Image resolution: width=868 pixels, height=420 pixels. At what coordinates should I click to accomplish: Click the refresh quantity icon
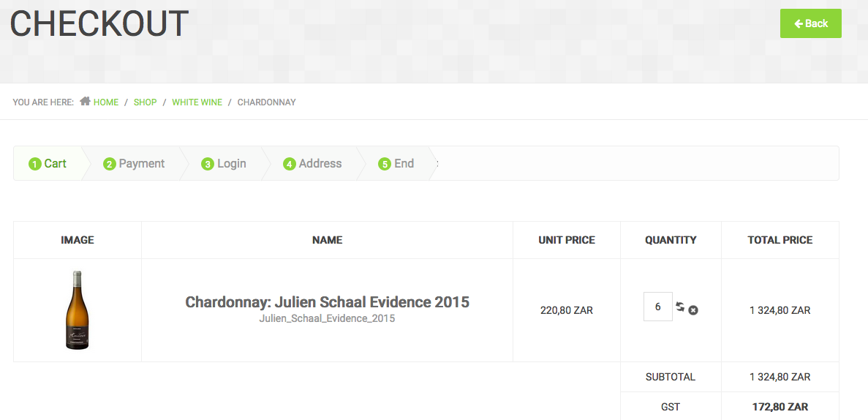pos(680,307)
